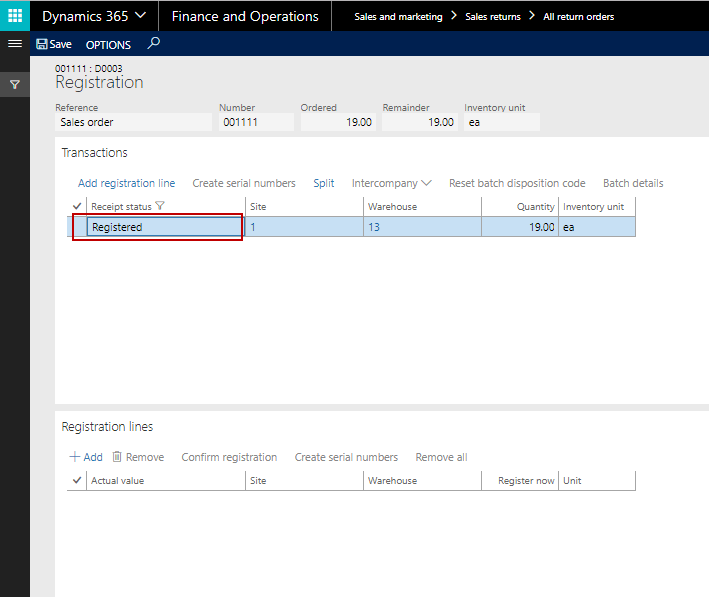The width and height of the screenshot is (709, 597).
Task: Open the OPTIONS menu
Action: (108, 45)
